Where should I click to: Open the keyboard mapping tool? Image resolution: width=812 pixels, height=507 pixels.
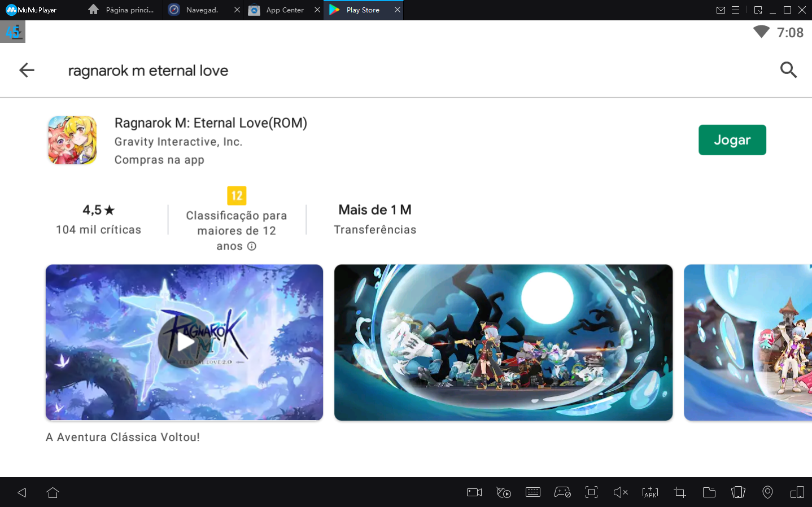coord(533,492)
